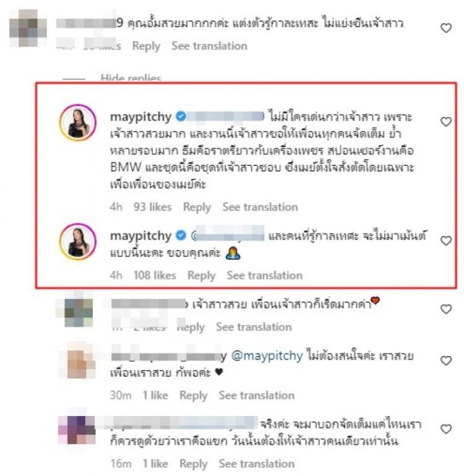
Task: Like the top comment with heart icon
Action: 446,28
